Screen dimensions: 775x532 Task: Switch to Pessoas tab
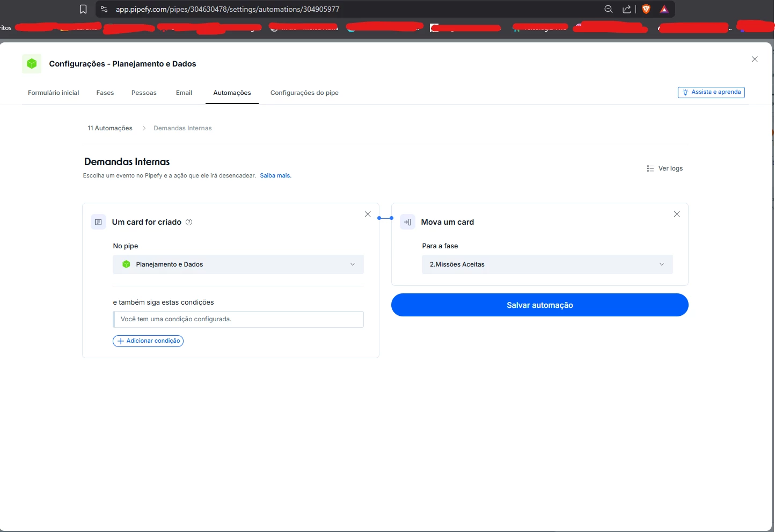pyautogui.click(x=144, y=93)
